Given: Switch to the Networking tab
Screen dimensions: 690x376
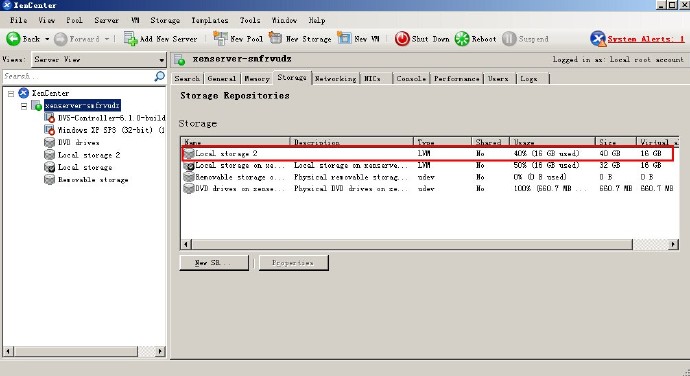Looking at the screenshot, I should (335, 78).
